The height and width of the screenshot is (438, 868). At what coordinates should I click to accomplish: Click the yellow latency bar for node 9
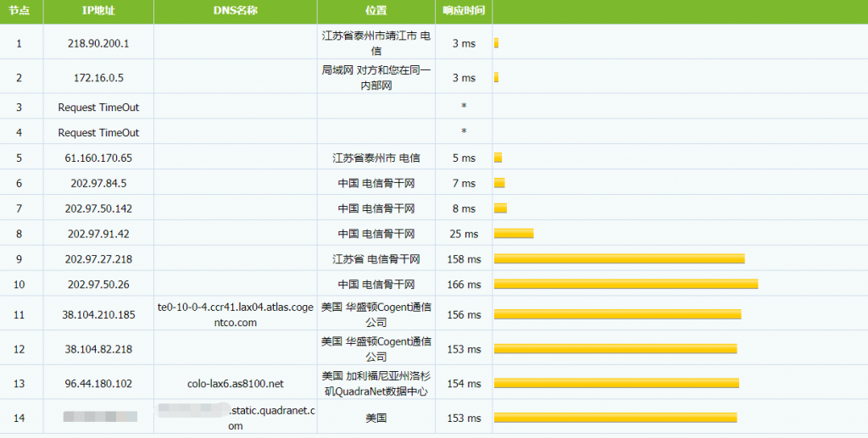point(620,259)
